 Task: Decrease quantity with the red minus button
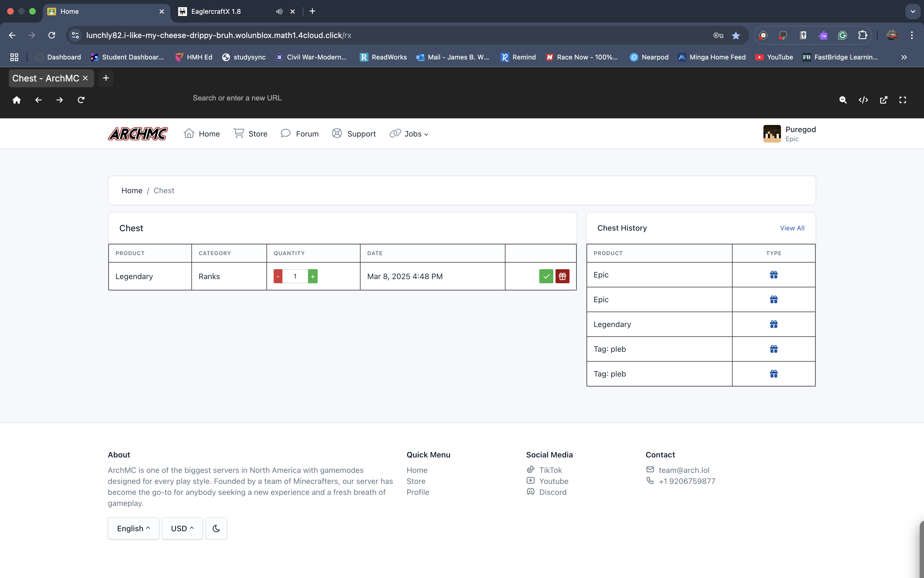pos(278,276)
